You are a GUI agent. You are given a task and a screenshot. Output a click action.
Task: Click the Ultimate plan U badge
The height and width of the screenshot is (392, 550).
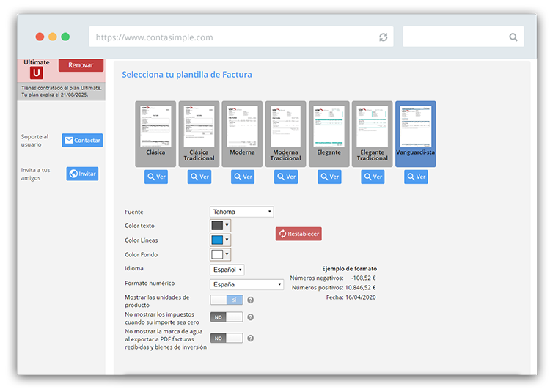(36, 73)
